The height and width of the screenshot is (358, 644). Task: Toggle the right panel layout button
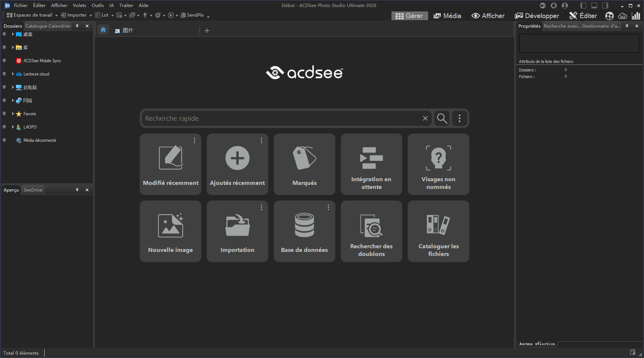click(x=605, y=6)
